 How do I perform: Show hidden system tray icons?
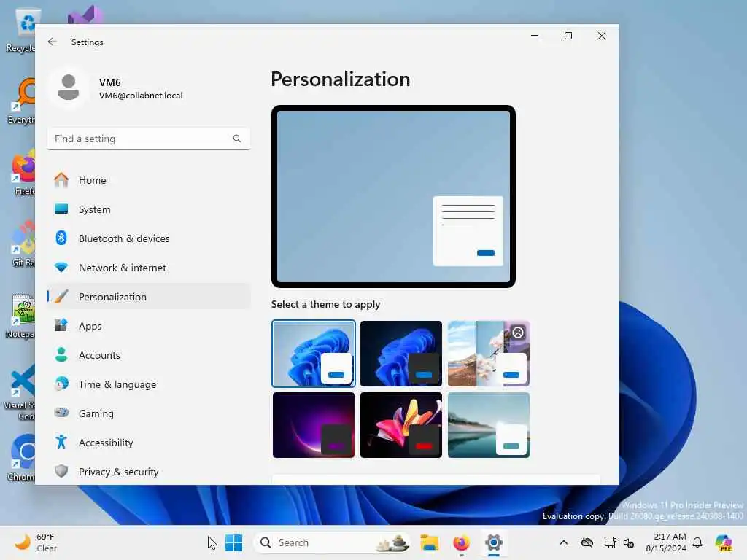(x=564, y=542)
